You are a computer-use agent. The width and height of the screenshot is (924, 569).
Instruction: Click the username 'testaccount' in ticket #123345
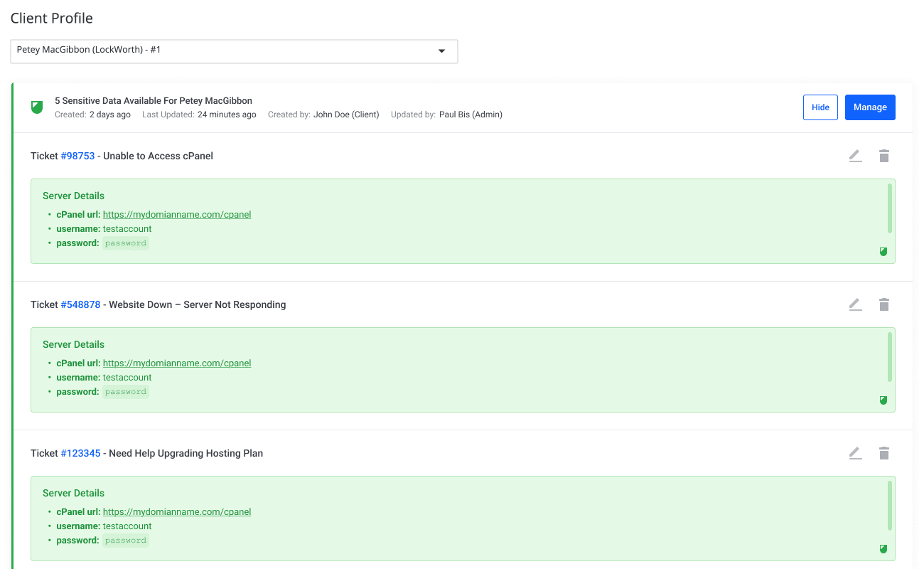tap(127, 526)
